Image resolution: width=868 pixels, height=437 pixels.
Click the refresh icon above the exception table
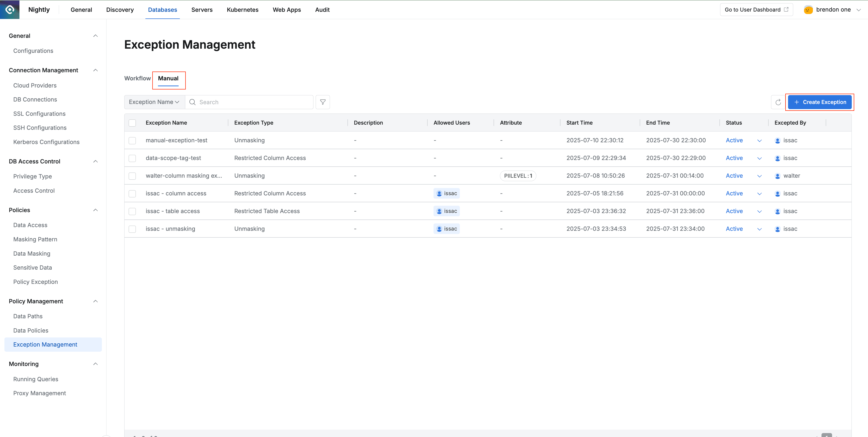[778, 102]
